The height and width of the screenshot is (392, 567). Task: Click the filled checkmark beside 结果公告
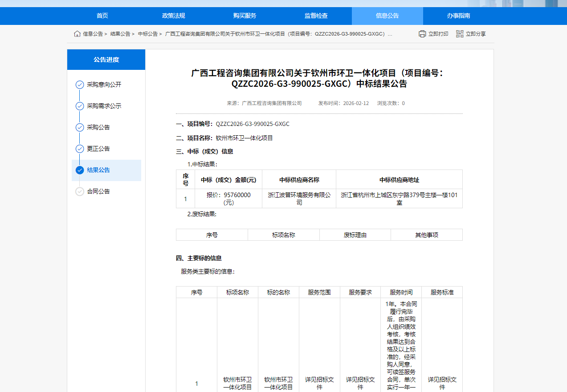(80, 170)
